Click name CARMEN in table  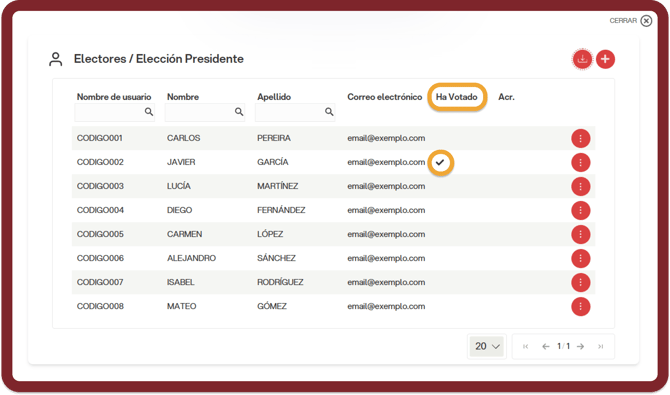(185, 234)
